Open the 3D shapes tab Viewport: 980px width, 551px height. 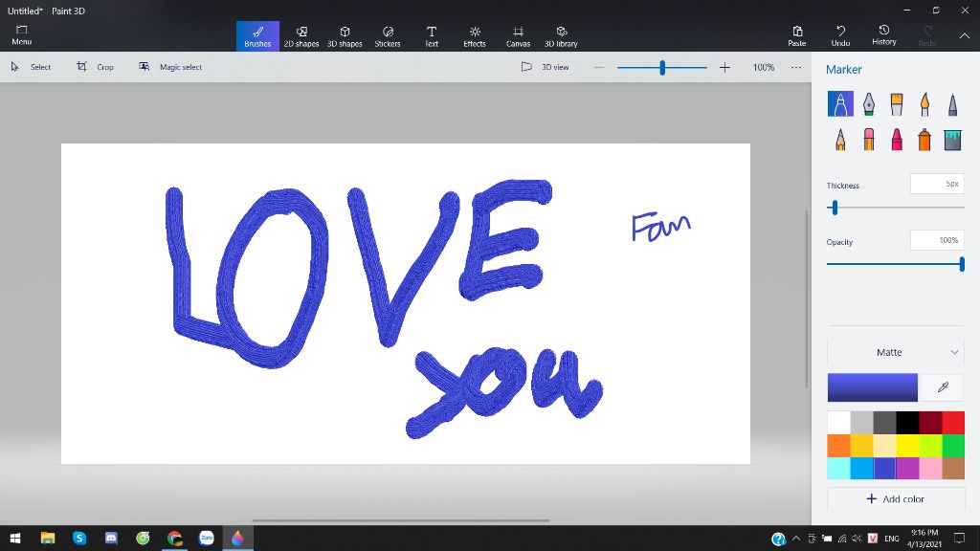click(x=345, y=36)
